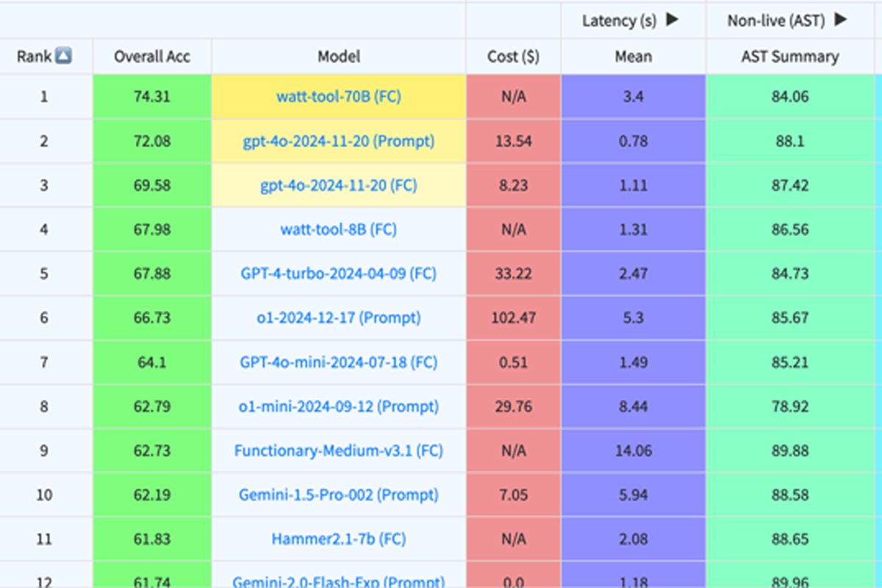Select the 72.08 overall accuracy cell
Viewport: 882px width, 588px height.
(152, 140)
